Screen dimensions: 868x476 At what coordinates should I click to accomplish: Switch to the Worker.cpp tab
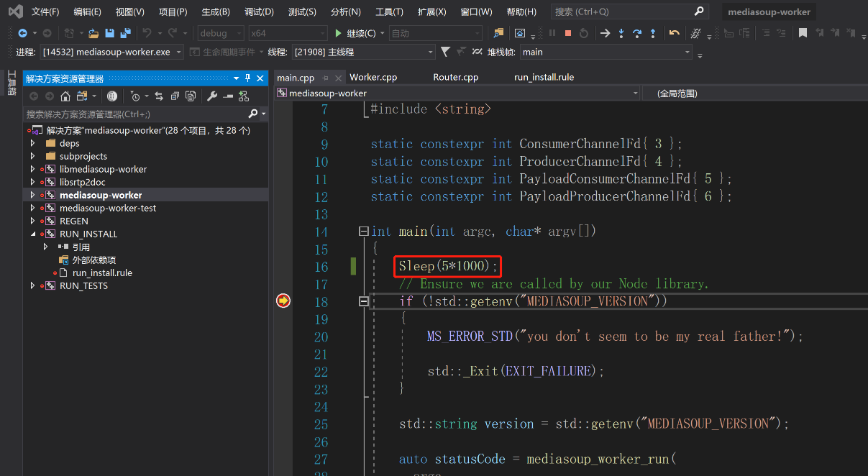[373, 77]
